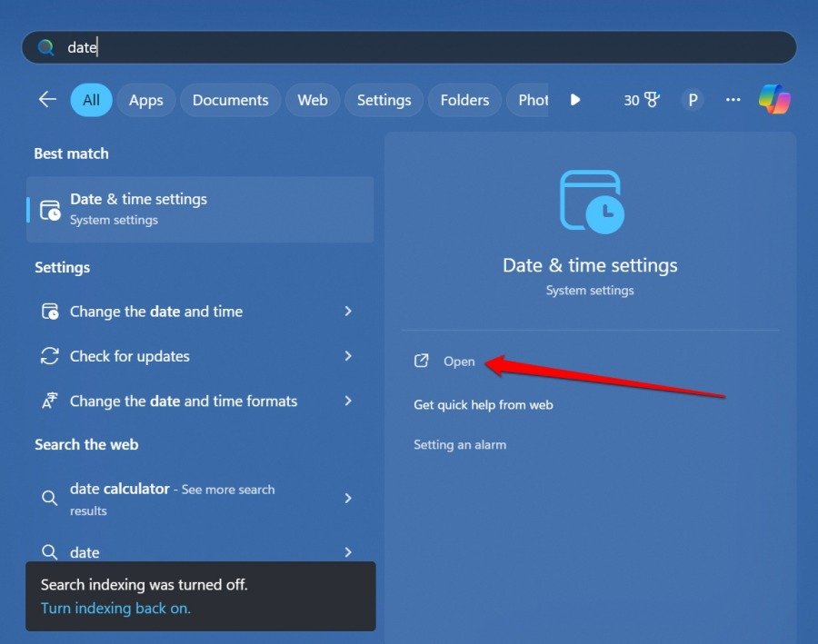
Task: Open Setting an alarm help link
Action: tap(460, 445)
